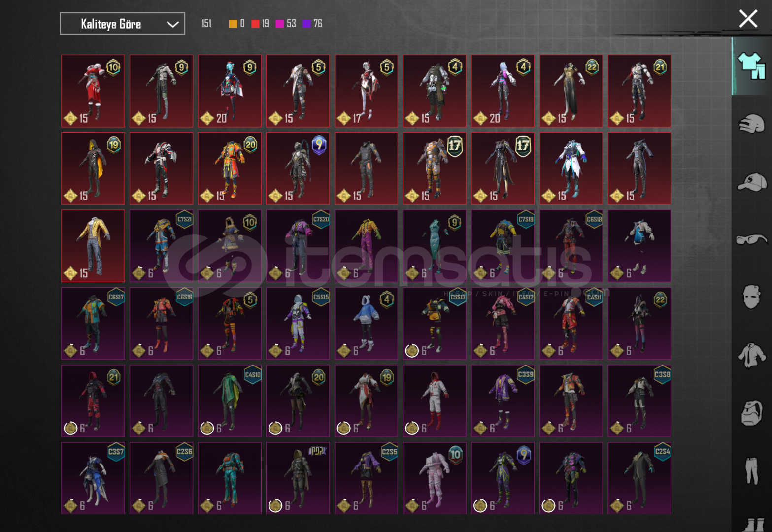Viewport: 772px width, 532px height.
Task: Choose the orange armor outfit with badge 17
Action: click(x=435, y=168)
